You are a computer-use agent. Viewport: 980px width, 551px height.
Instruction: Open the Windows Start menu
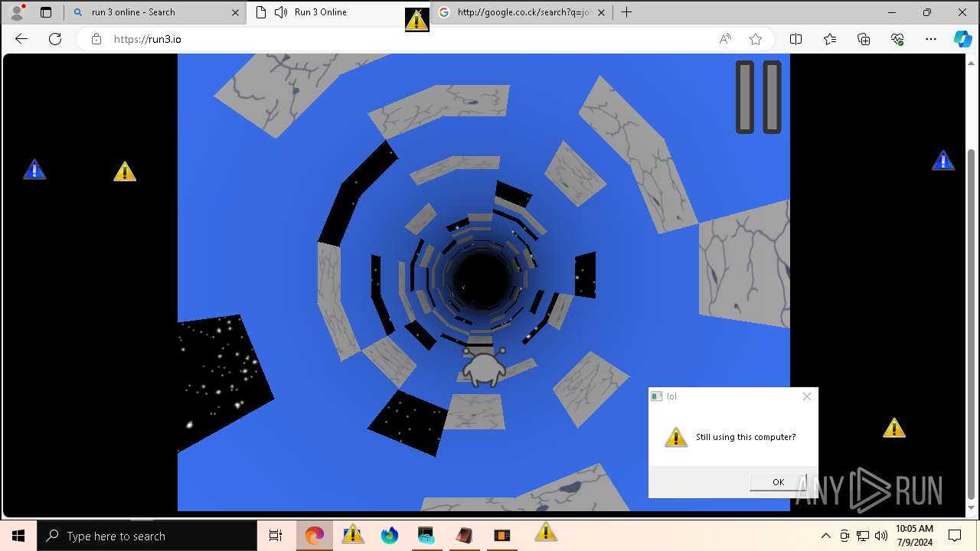pos(18,536)
